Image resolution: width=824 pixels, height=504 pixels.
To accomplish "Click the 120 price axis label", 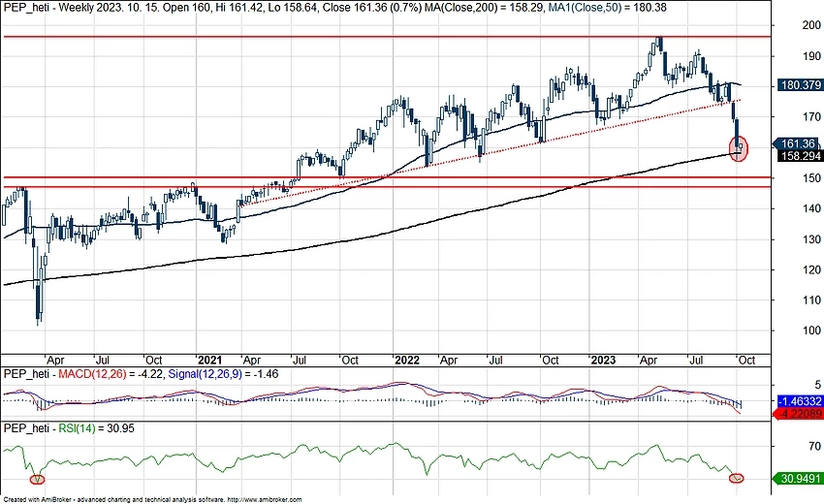I will pyautogui.click(x=811, y=270).
